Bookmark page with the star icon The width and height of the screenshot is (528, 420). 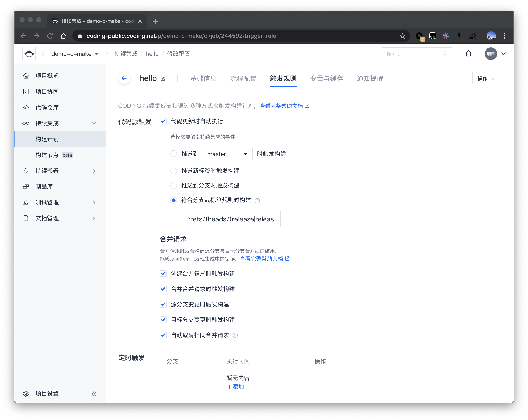point(402,36)
